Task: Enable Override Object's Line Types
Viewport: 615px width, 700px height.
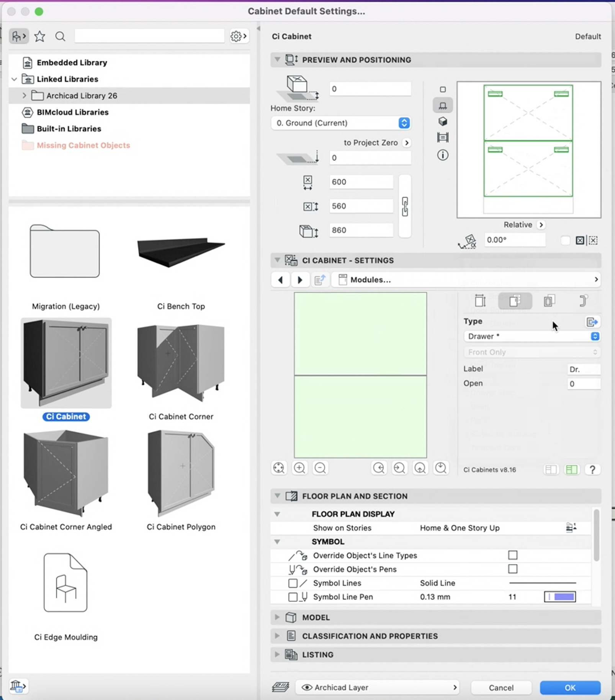Action: [x=512, y=555]
